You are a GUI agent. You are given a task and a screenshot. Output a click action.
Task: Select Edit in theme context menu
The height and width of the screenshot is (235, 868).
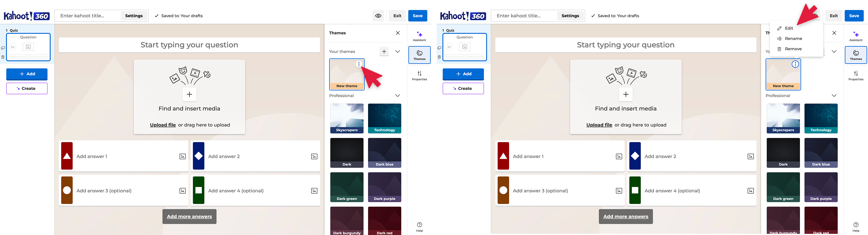click(x=789, y=28)
